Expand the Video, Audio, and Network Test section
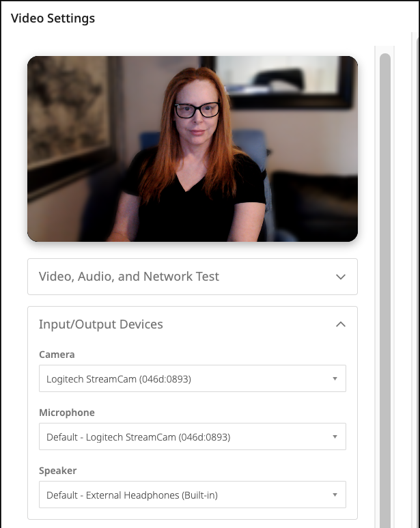Image resolution: width=420 pixels, height=528 pixels. (192, 277)
